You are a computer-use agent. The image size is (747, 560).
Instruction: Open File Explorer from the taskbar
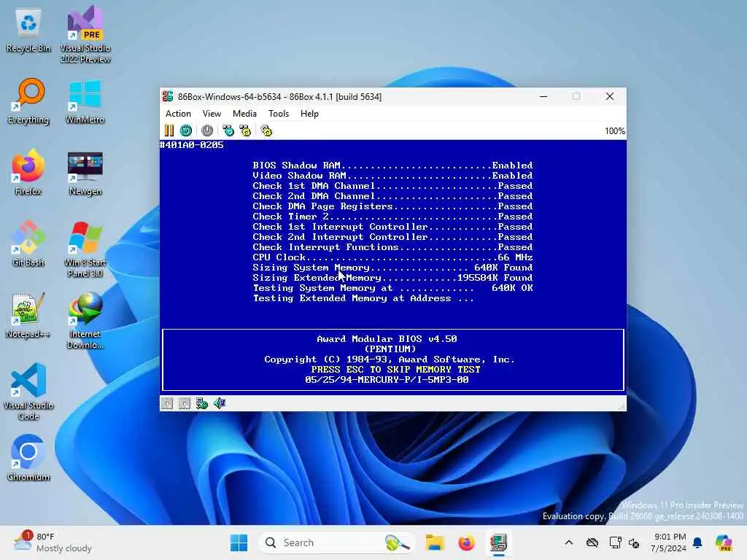click(x=435, y=542)
